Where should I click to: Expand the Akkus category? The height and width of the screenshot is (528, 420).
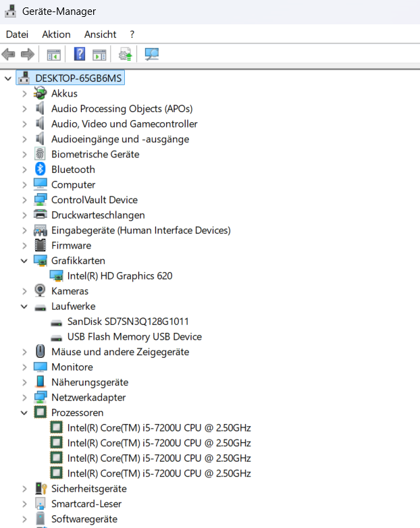pos(24,94)
